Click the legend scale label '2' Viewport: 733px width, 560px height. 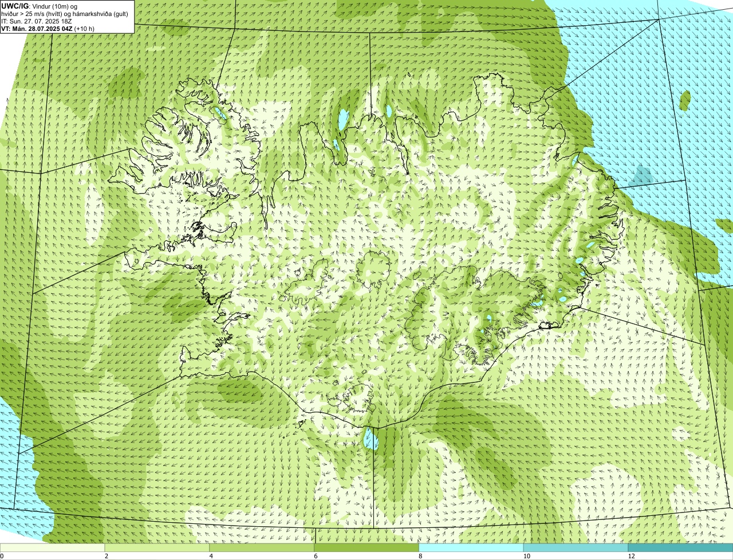pyautogui.click(x=107, y=556)
